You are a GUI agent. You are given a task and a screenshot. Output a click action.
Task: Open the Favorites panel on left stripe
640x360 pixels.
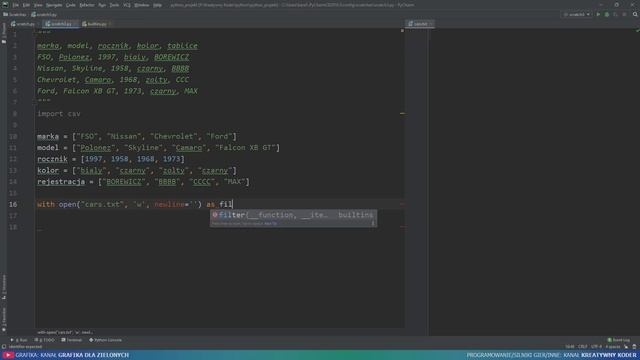pyautogui.click(x=4, y=319)
